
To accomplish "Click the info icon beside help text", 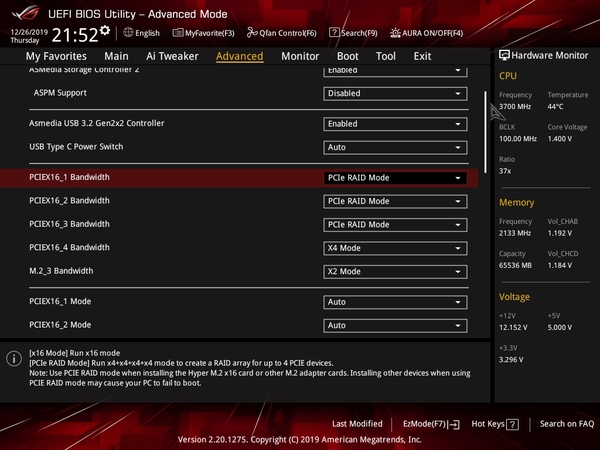I will click(x=14, y=359).
